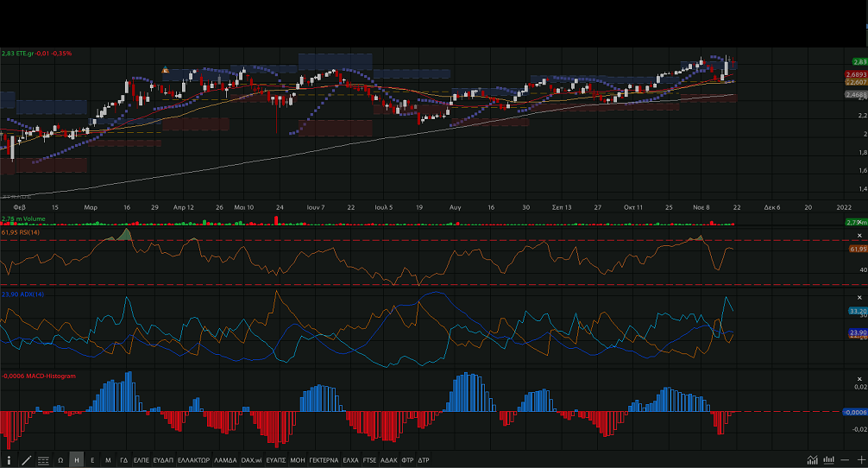Close the MACD-Histogram panel
This screenshot has height=468, width=868.
click(859, 379)
